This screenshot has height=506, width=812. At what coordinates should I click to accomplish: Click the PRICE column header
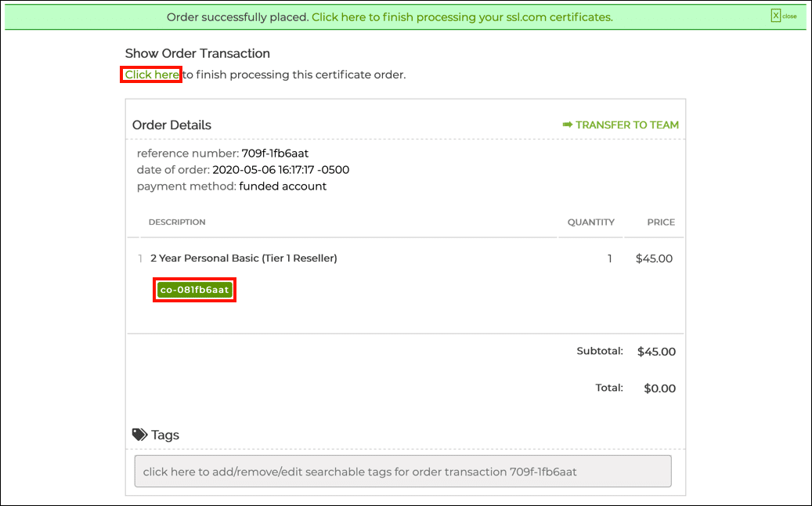point(661,222)
